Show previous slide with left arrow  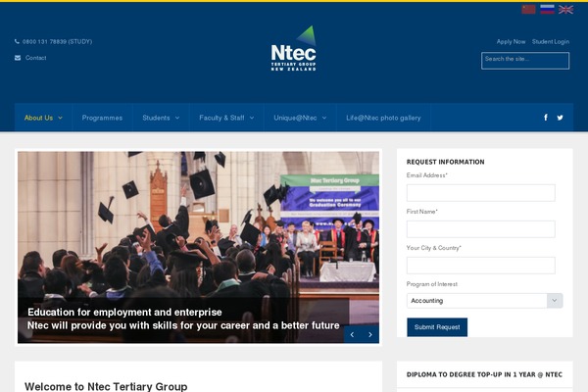[352, 334]
